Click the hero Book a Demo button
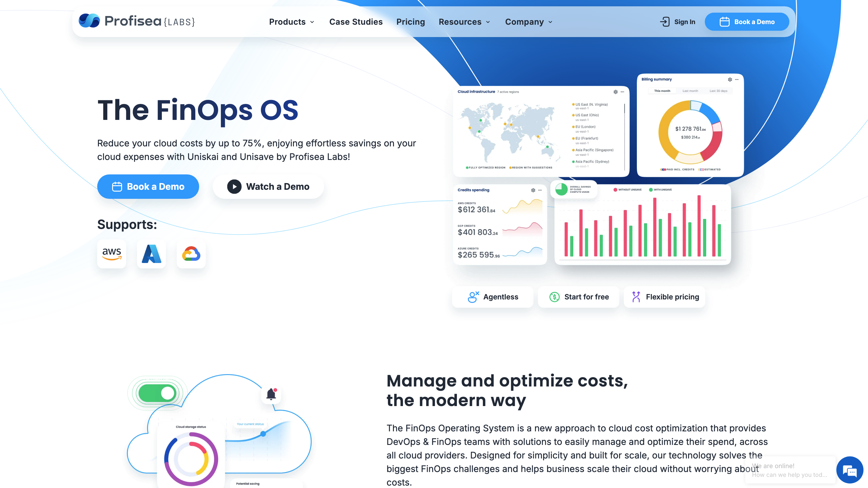This screenshot has width=868, height=488. click(148, 186)
